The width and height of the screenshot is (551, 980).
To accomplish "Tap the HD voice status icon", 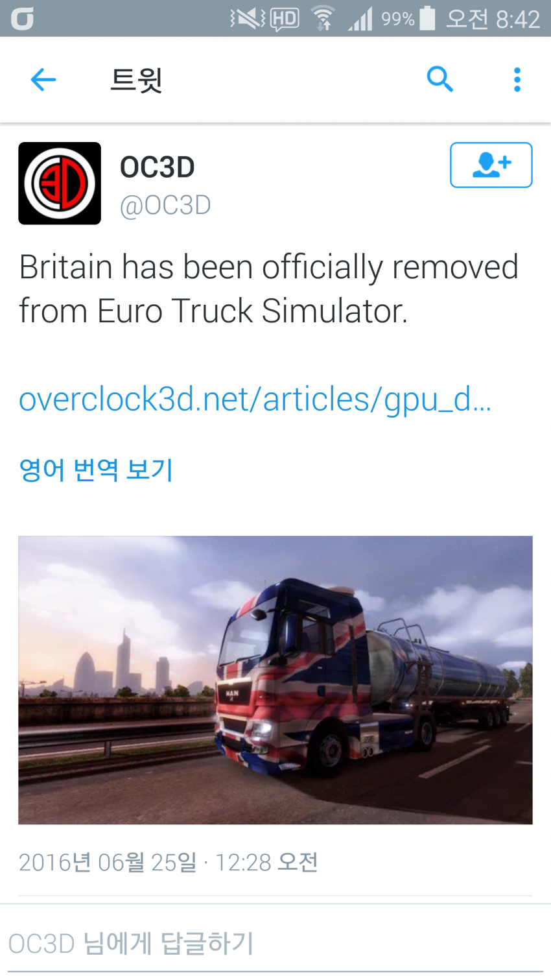I will 285,19.
